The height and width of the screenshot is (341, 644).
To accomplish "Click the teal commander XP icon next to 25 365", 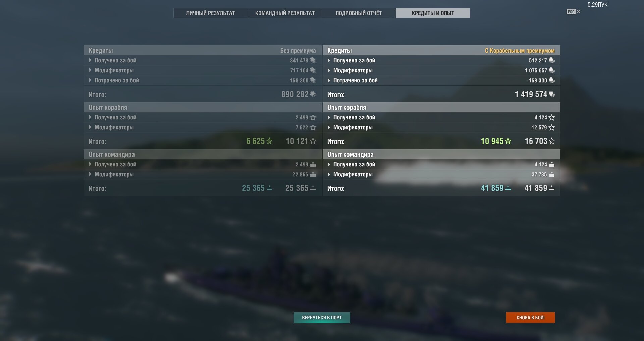I will (269, 188).
